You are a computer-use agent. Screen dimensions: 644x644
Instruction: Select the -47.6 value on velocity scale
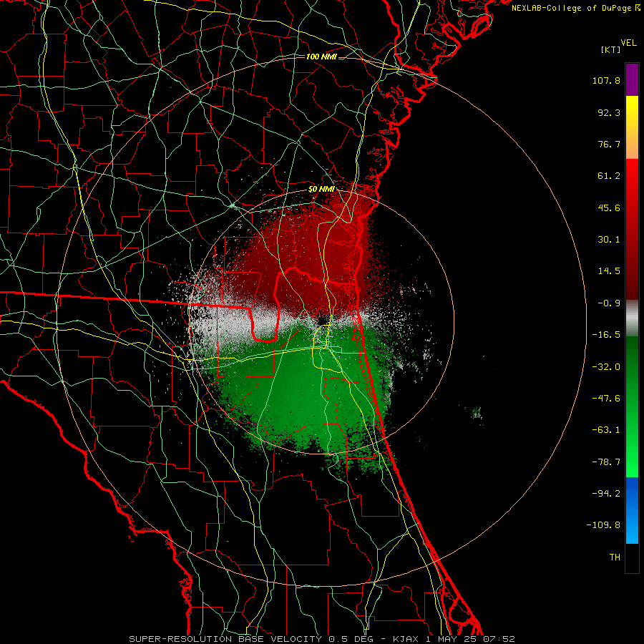[x=606, y=399]
